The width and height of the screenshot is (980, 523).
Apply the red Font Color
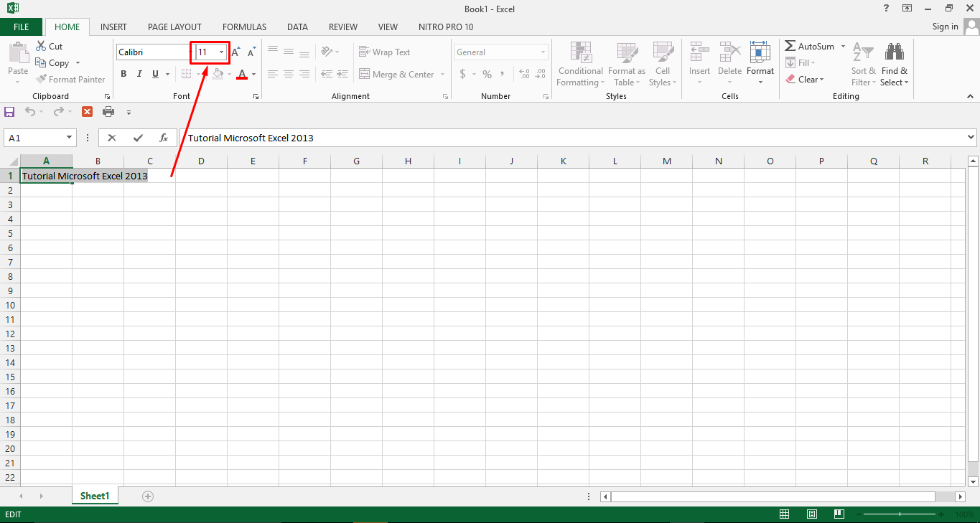click(242, 74)
